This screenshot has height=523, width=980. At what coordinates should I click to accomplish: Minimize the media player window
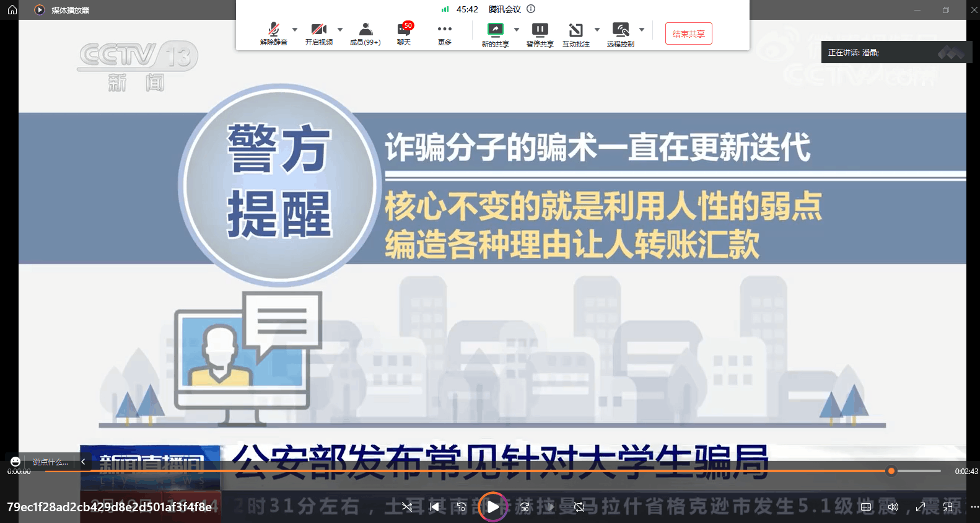point(917,10)
